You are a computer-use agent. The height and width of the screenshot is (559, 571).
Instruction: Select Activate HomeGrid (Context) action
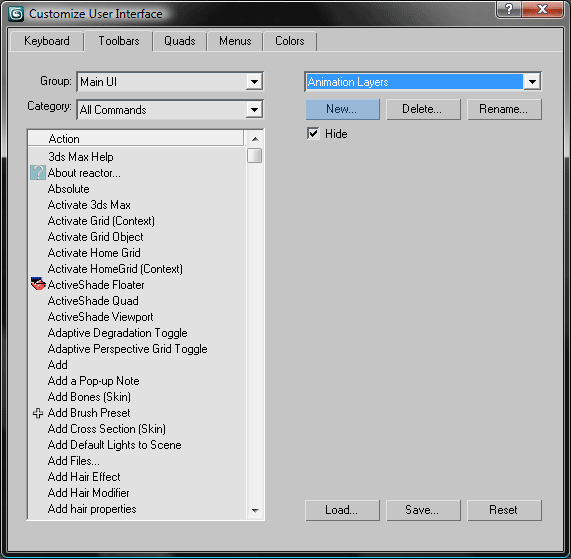click(115, 269)
